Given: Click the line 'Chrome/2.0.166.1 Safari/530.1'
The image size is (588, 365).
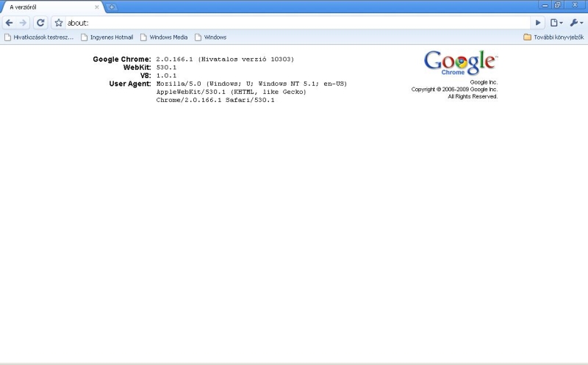Looking at the screenshot, I should [215, 100].
